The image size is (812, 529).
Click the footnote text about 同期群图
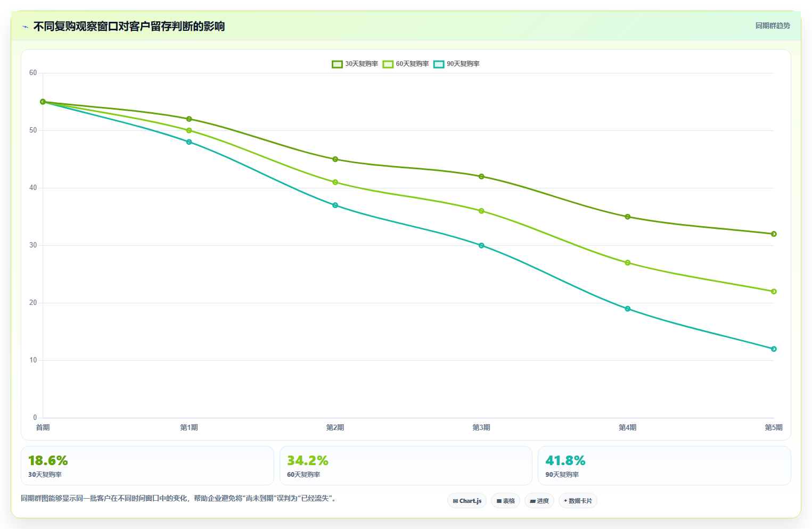click(179, 498)
